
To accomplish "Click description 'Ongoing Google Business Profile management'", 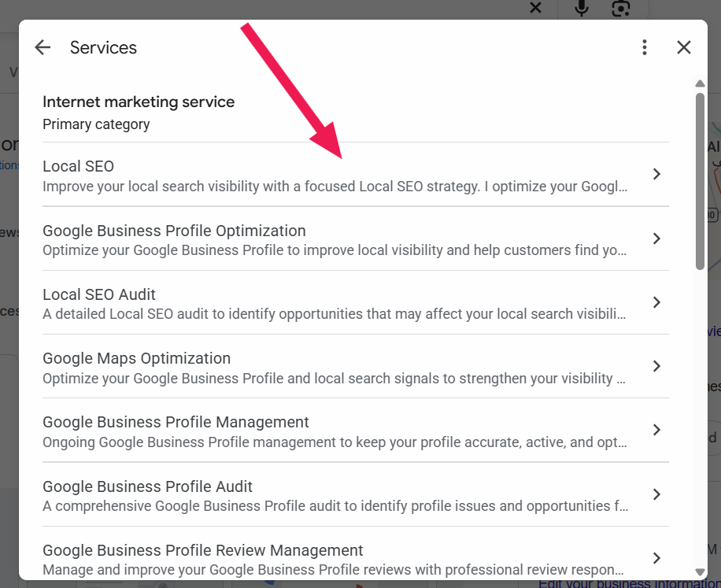I will click(x=335, y=442).
